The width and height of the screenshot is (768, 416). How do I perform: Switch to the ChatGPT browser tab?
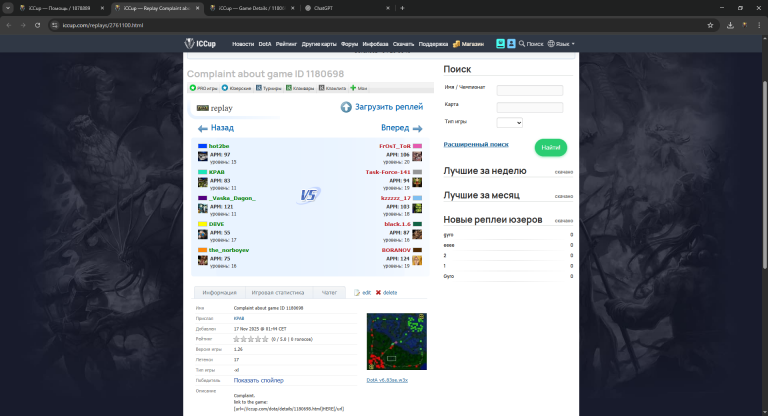(347, 8)
